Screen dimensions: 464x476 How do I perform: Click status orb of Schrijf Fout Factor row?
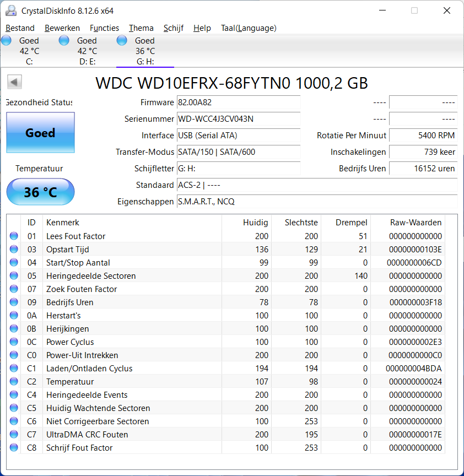tap(14, 447)
